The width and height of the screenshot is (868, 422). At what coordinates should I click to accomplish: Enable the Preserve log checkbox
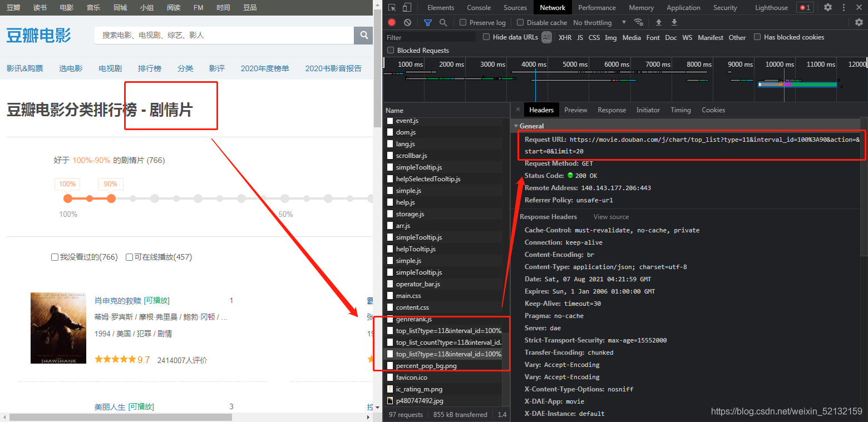[x=463, y=22]
